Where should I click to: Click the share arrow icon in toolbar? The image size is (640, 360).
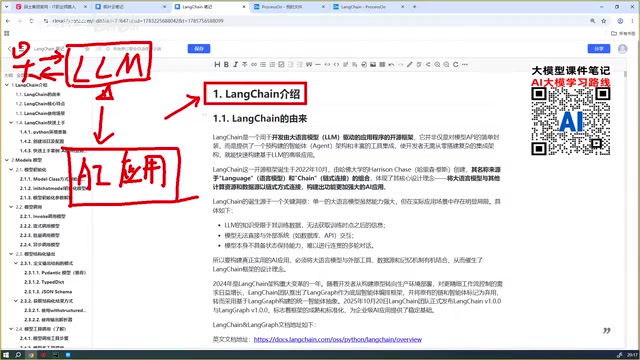coord(428,64)
